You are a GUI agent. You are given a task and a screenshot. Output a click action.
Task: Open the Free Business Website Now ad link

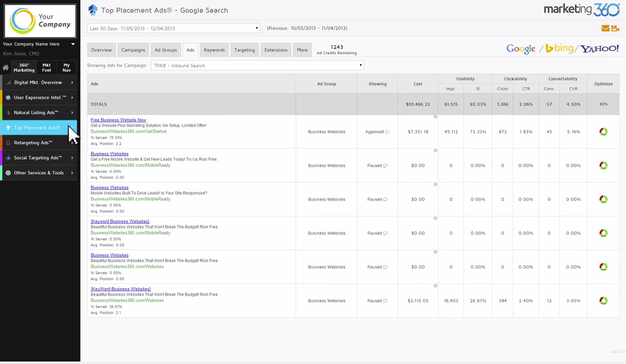118,119
